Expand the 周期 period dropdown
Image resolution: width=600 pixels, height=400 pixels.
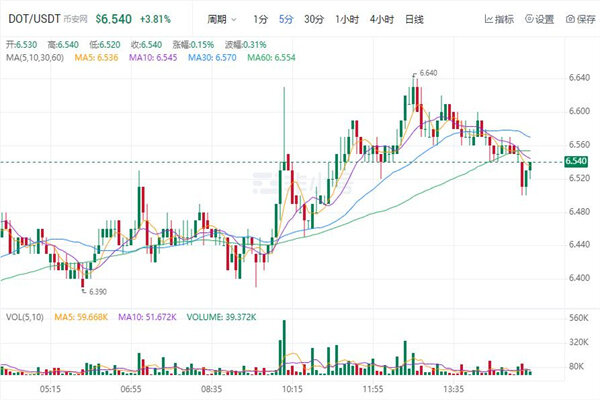(x=222, y=19)
